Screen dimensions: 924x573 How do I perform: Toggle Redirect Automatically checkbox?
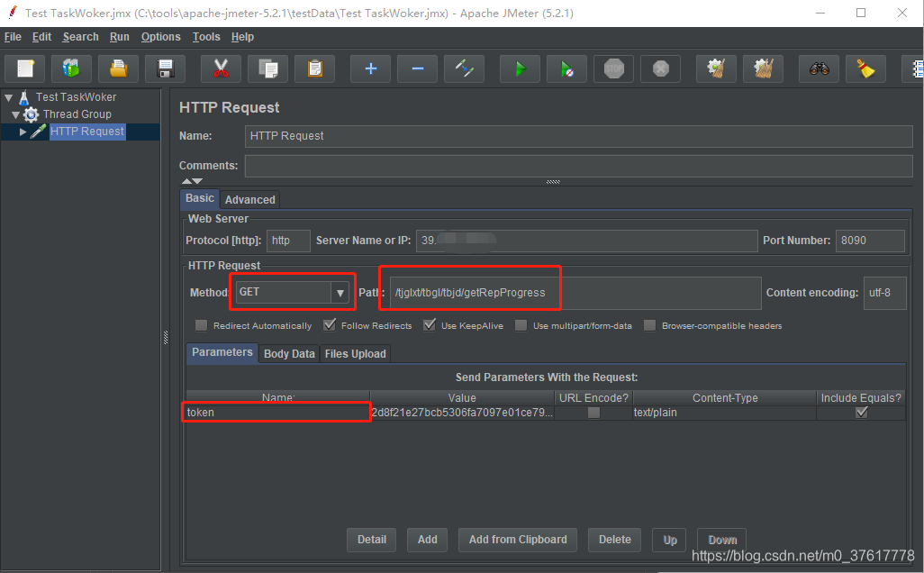(x=202, y=325)
